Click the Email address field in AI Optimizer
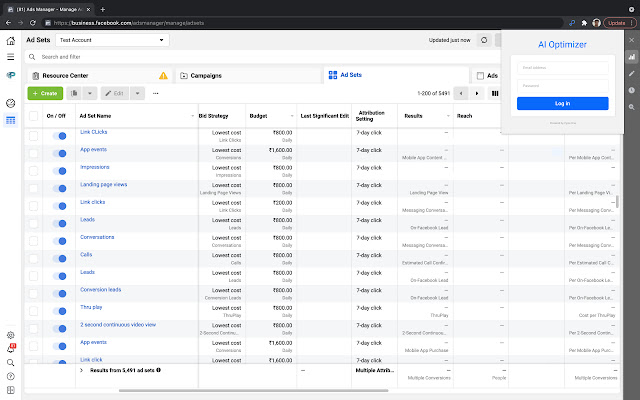Image resolution: width=640 pixels, height=400 pixels. (562, 69)
